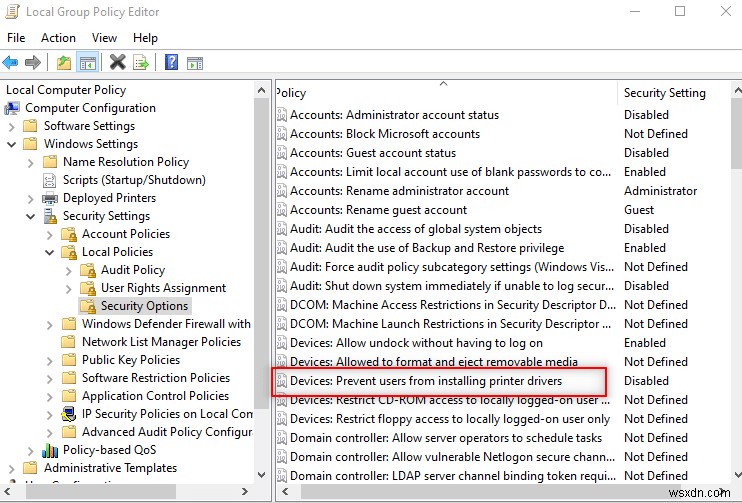The height and width of the screenshot is (503, 742).
Task: Expand the Windows Defender Firewall node
Action: click(x=50, y=325)
